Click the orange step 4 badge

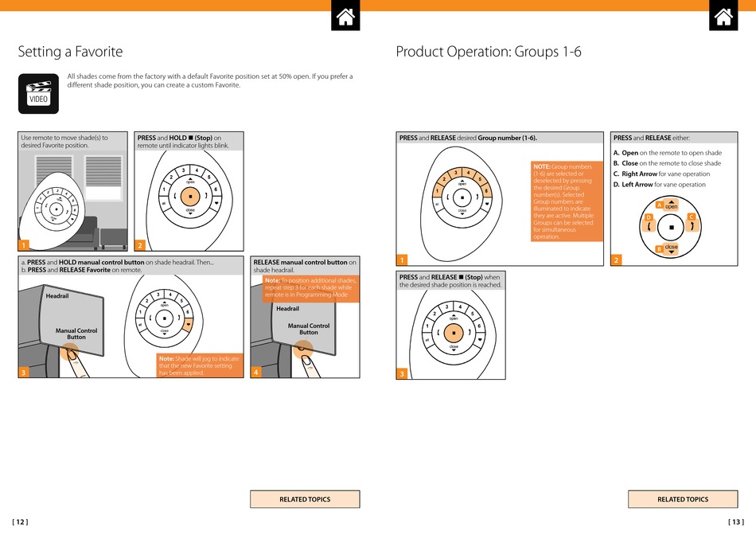click(256, 372)
